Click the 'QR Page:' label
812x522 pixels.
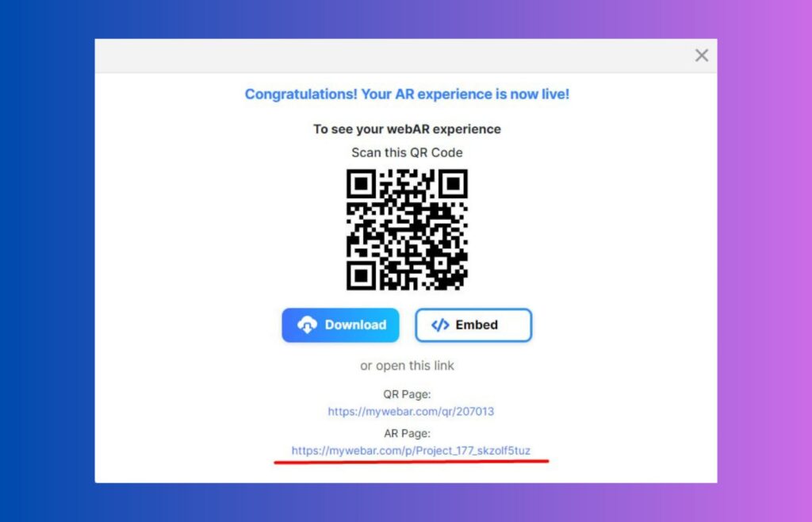[x=407, y=394]
